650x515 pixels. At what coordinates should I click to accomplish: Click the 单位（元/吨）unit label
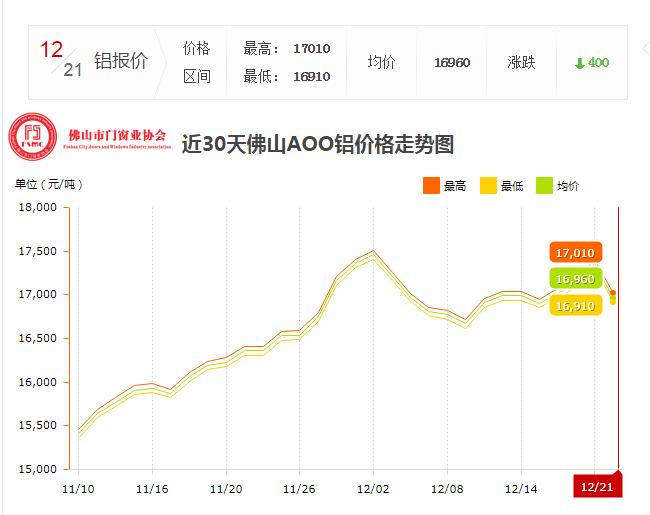[49, 184]
